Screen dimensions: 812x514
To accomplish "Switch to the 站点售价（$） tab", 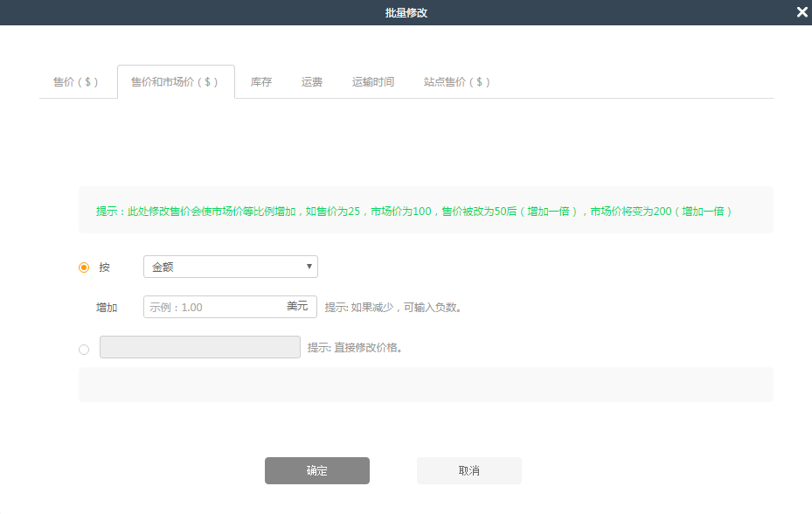I will (x=456, y=81).
